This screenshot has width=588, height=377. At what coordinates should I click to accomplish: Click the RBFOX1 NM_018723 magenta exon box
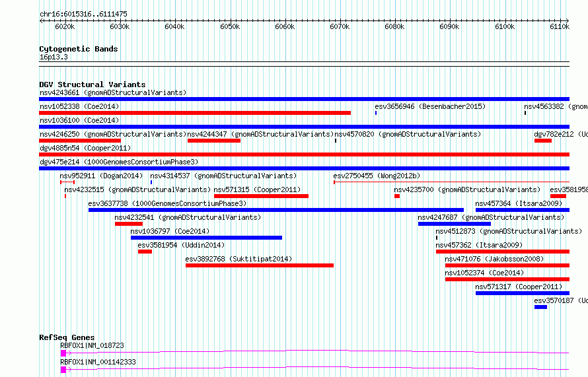[63, 353]
